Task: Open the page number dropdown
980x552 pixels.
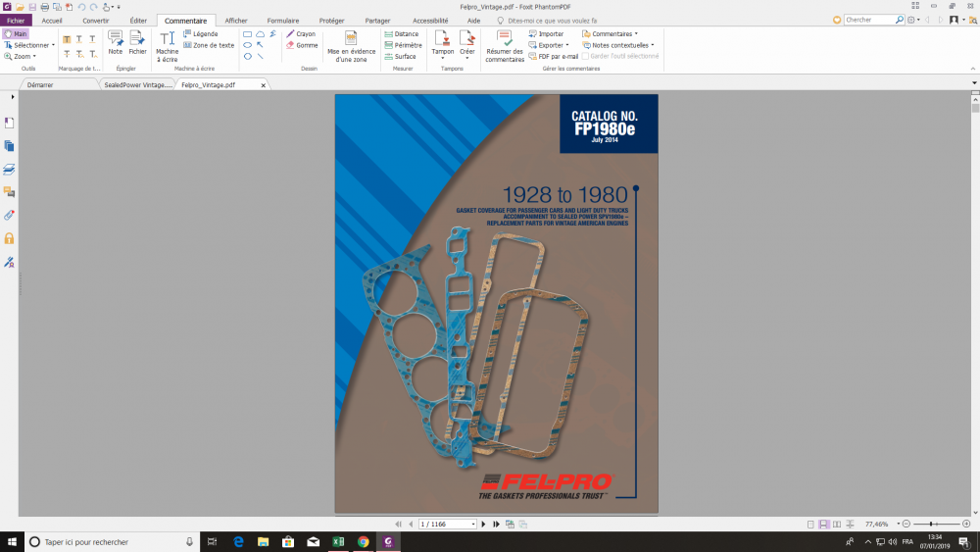Action: click(x=473, y=524)
